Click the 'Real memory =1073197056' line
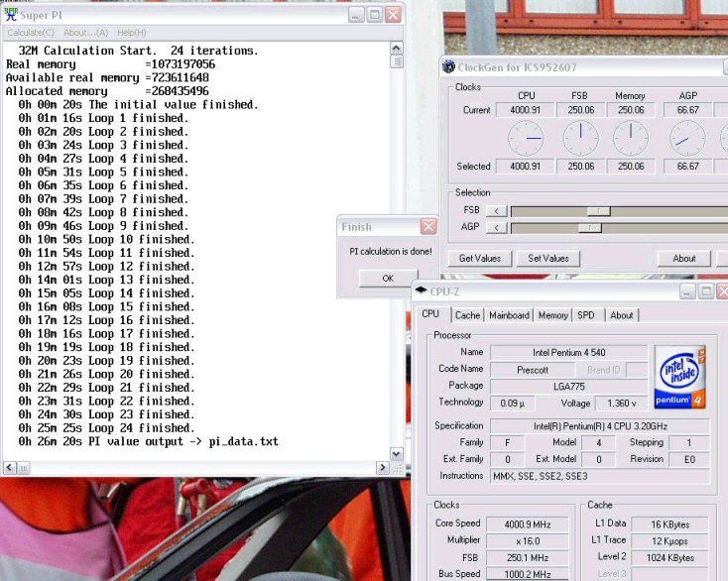Viewport: 728px width, 581px height. click(x=110, y=64)
